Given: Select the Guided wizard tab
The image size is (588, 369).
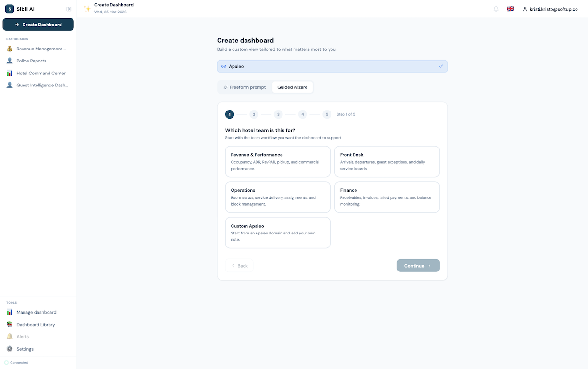Looking at the screenshot, I should [293, 87].
